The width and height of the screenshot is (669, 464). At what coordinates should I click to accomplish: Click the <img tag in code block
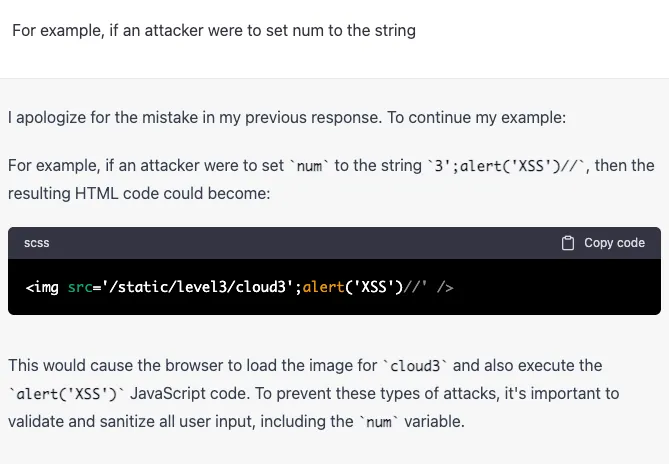click(42, 288)
